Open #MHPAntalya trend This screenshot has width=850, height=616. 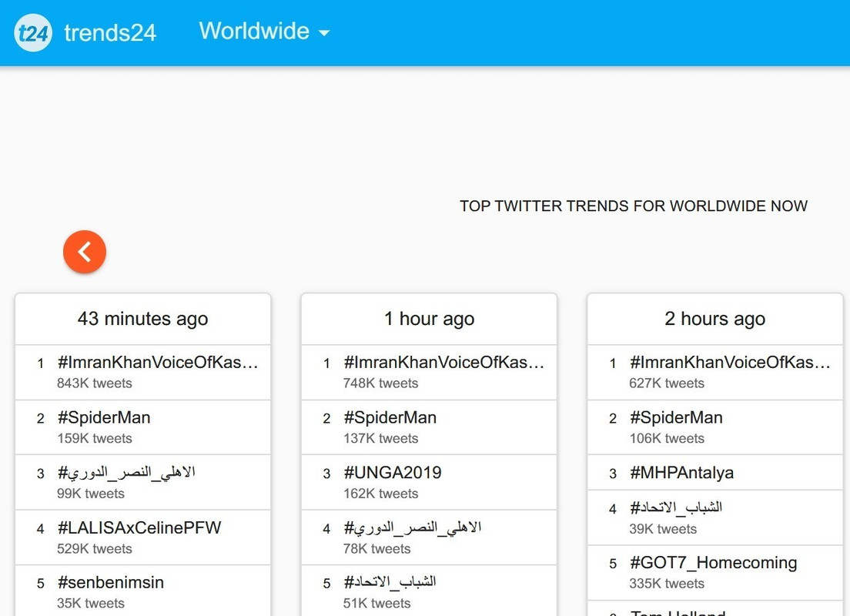tap(682, 472)
